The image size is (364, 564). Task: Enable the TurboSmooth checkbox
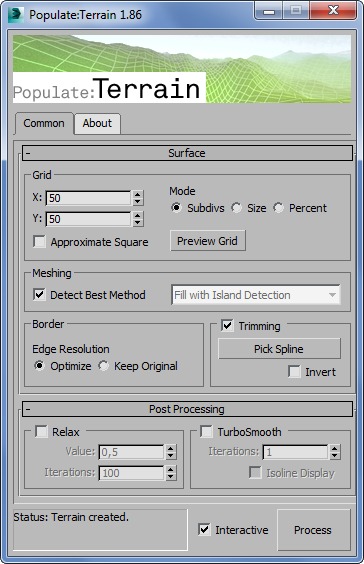206,431
